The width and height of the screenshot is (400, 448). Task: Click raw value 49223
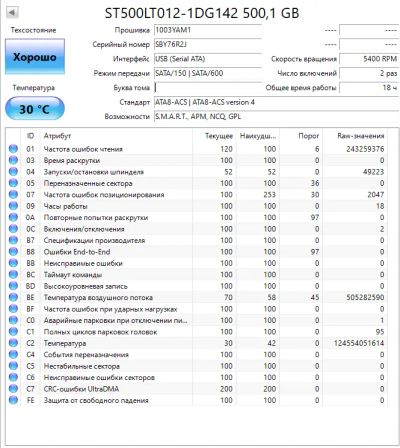click(x=373, y=172)
